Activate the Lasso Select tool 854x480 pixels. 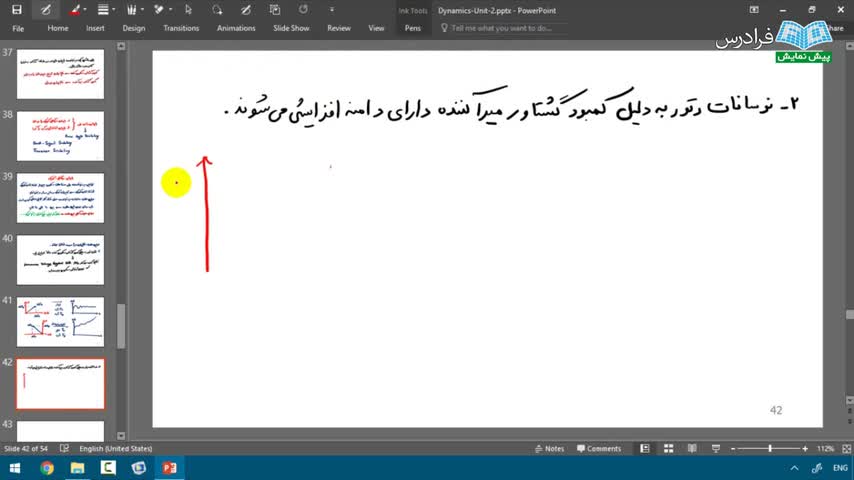click(217, 10)
